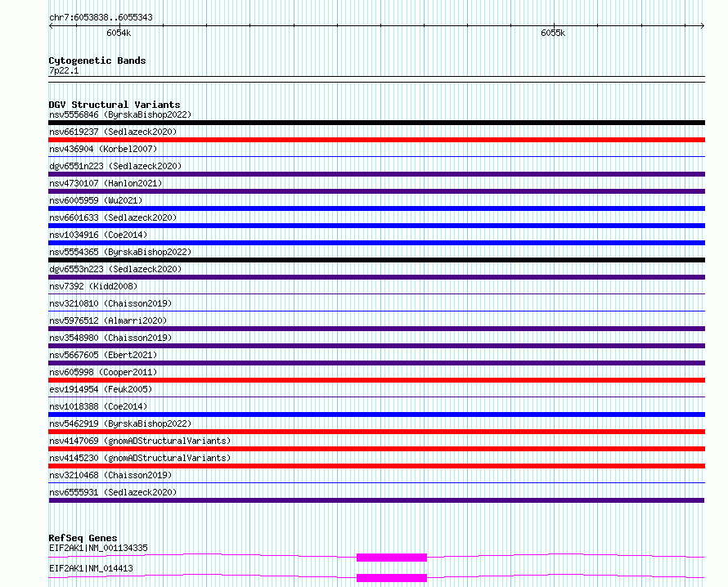Open nsv6601633 (Sedlazeck2020) variant label
This screenshot has width=728, height=587.
[x=113, y=217]
